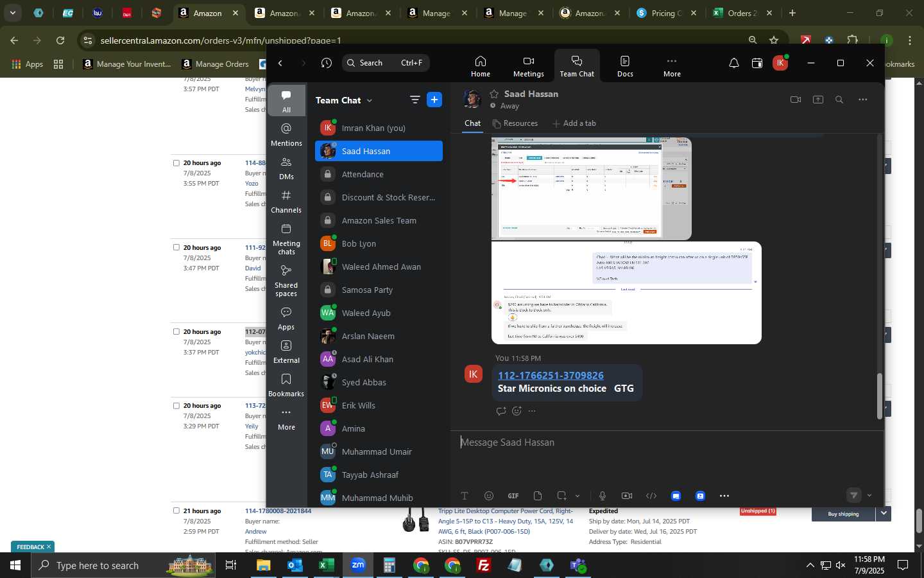The width and height of the screenshot is (924, 578).
Task: Open the Mentions sidebar section
Action: click(x=286, y=135)
